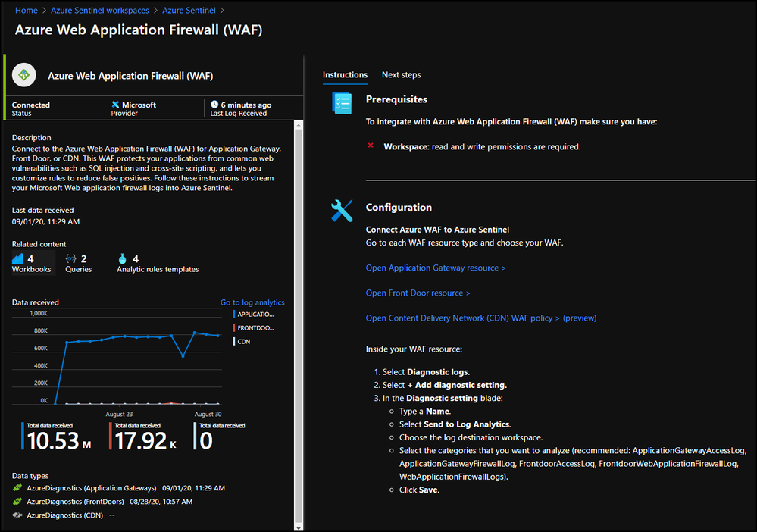
Task: Click the 10.53 M total data received value
Action: click(59, 440)
